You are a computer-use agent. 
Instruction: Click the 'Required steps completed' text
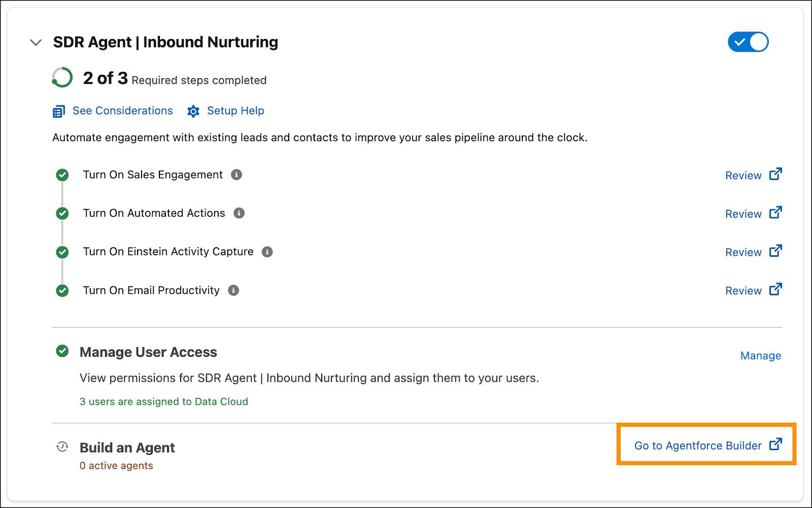click(x=199, y=80)
